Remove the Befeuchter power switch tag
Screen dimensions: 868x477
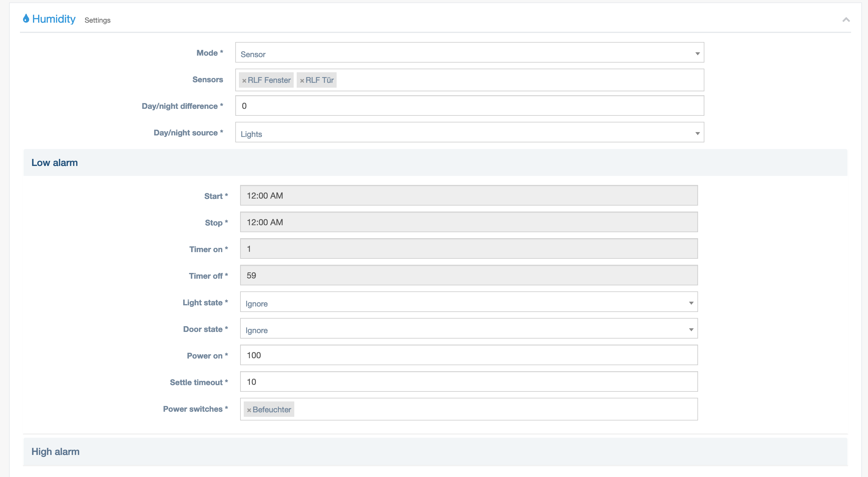click(x=249, y=410)
